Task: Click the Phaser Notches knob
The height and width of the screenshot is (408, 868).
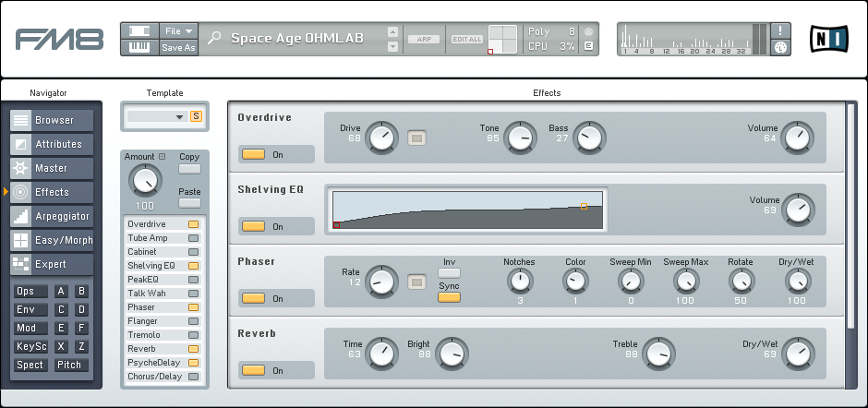Action: (520, 282)
